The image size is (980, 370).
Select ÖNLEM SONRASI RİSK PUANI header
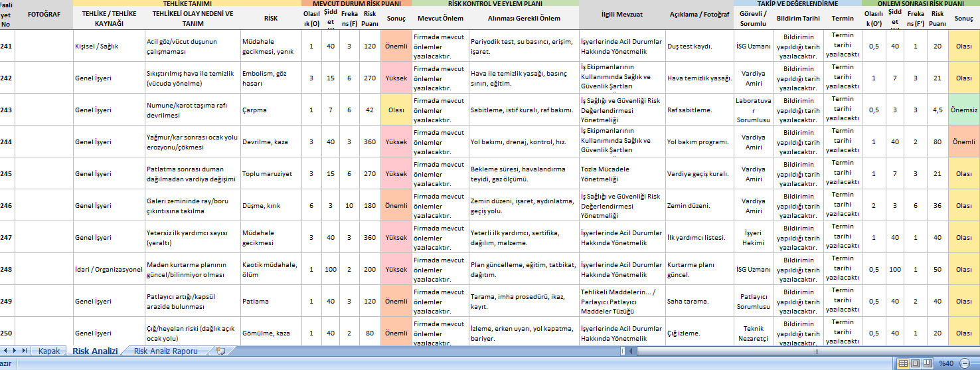pos(921,3)
